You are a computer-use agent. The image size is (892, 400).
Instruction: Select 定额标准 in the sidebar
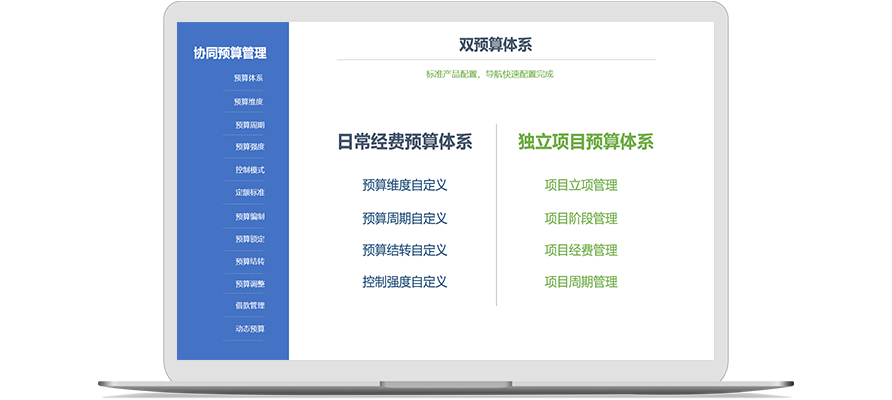tap(248, 192)
